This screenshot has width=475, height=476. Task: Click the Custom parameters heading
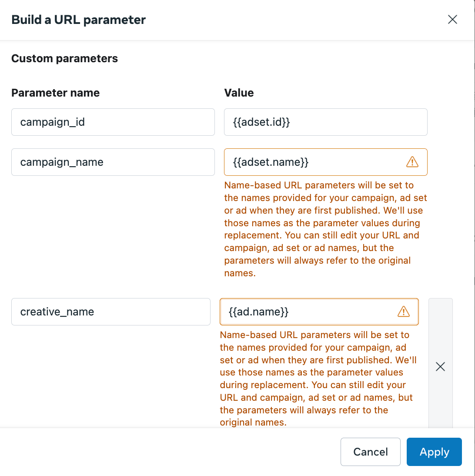click(65, 58)
